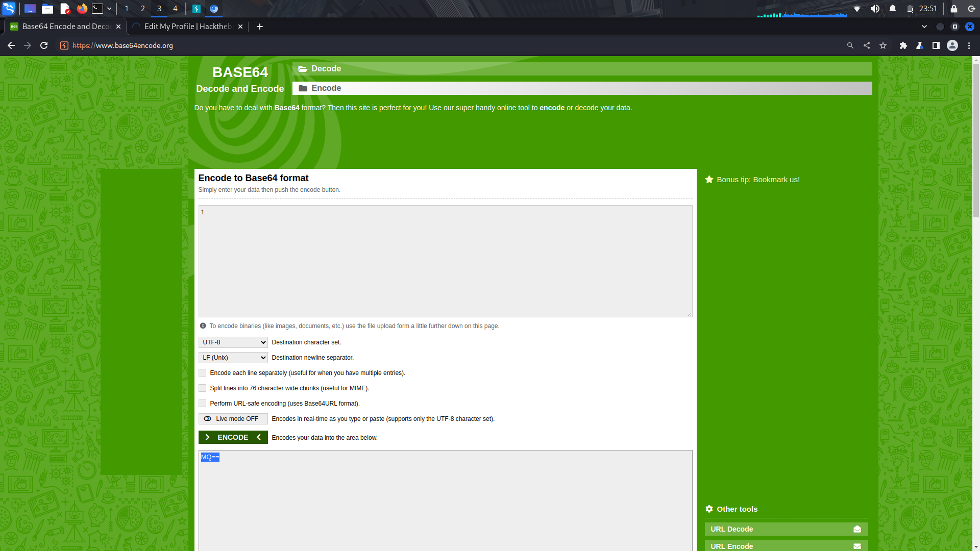Click inside the Base64 input text area

[444, 260]
